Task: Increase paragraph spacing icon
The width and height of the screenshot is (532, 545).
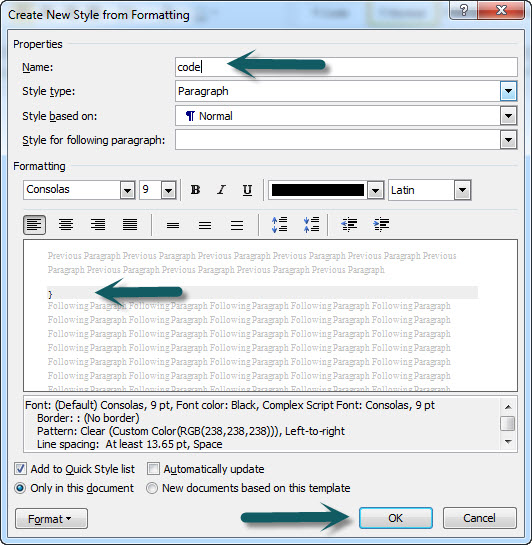Action: (x=279, y=225)
